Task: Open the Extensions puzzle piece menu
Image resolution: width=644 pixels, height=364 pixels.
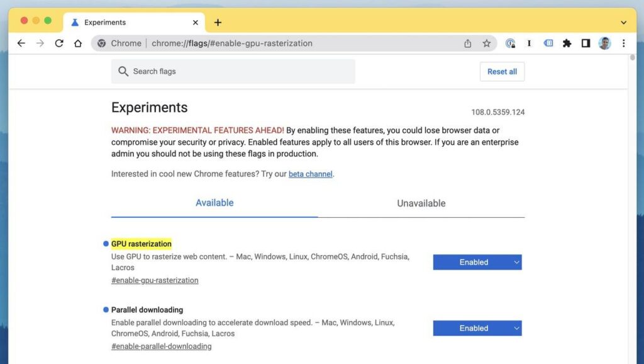Action: click(x=567, y=43)
